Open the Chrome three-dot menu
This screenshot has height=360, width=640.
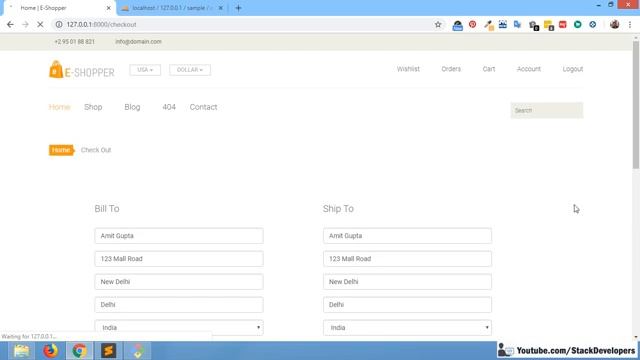pos(630,24)
